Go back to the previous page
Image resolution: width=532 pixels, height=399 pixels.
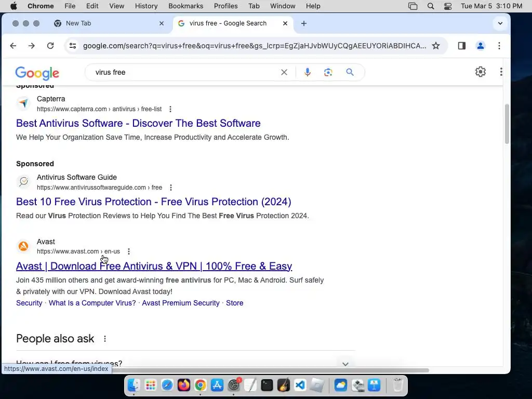13,46
